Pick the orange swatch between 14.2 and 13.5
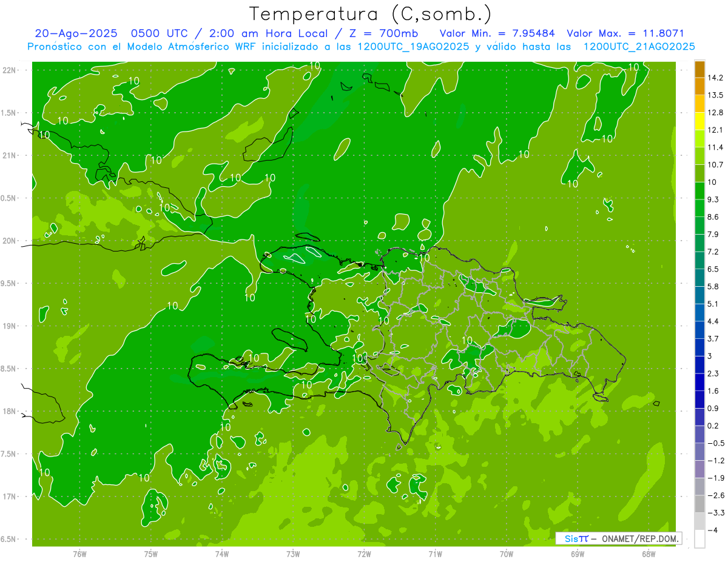The width and height of the screenshot is (728, 562). point(699,87)
